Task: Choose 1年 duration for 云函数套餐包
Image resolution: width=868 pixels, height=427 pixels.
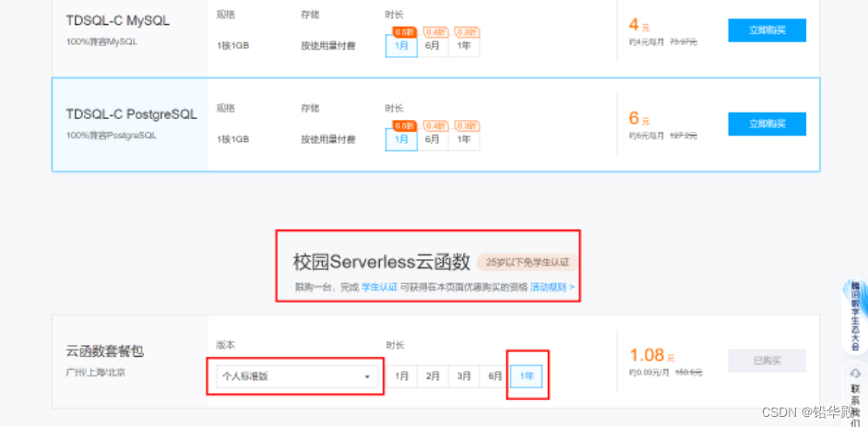Action: (526, 376)
